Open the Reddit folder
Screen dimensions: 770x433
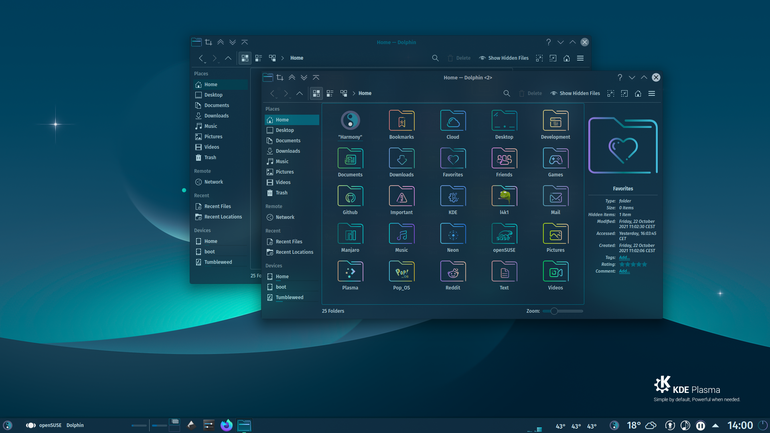[453, 275]
